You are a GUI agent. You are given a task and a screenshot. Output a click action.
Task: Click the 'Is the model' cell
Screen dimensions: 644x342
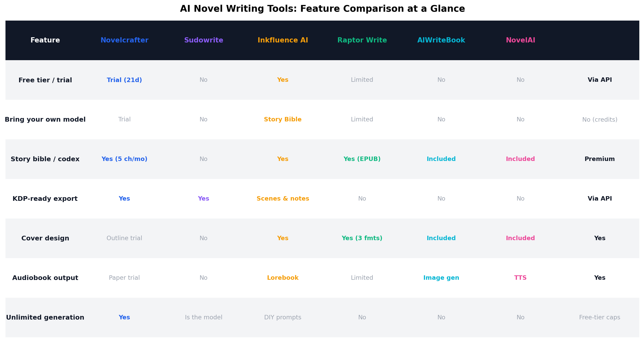coord(203,318)
